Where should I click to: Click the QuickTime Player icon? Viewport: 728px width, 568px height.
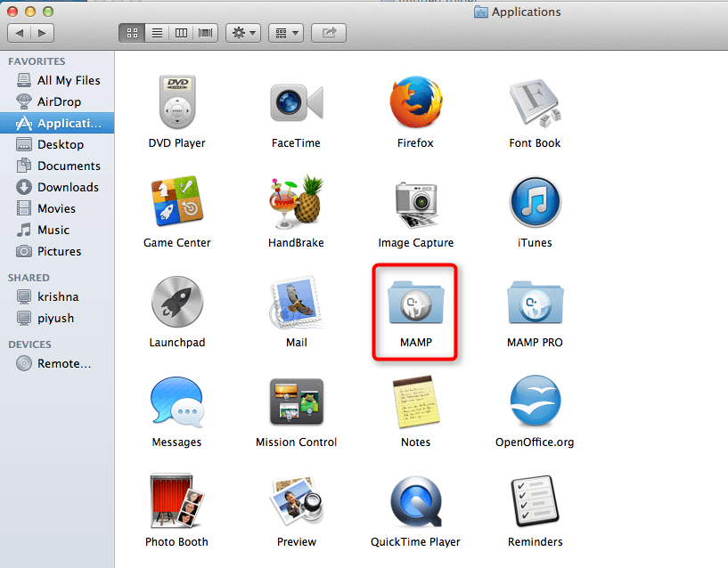click(416, 502)
